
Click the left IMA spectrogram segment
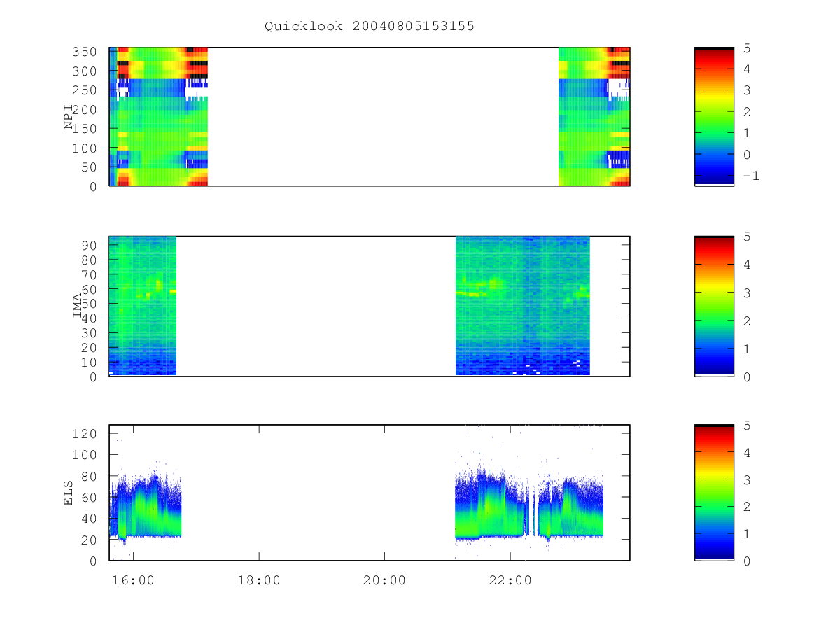(x=143, y=306)
